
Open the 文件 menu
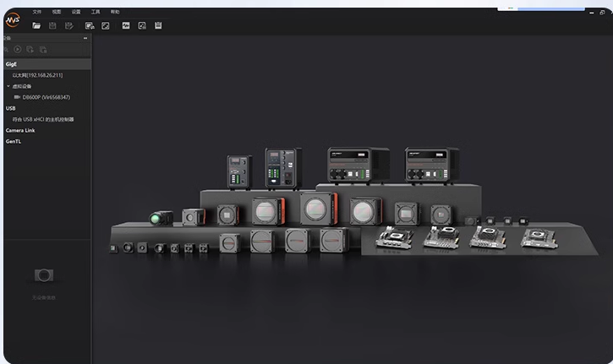point(36,12)
